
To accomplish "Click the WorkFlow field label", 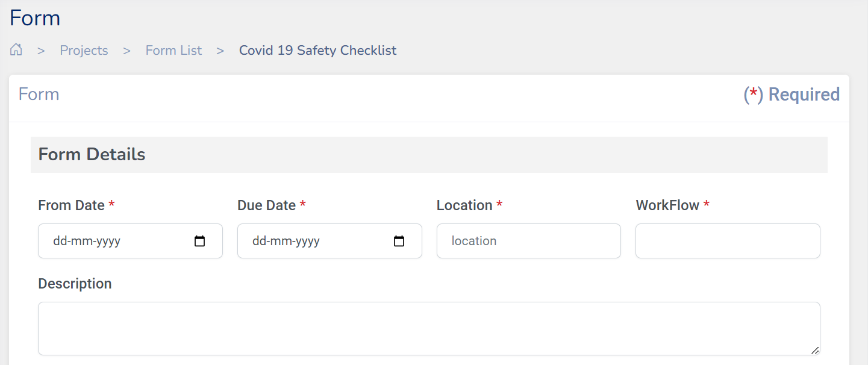I will click(x=667, y=205).
